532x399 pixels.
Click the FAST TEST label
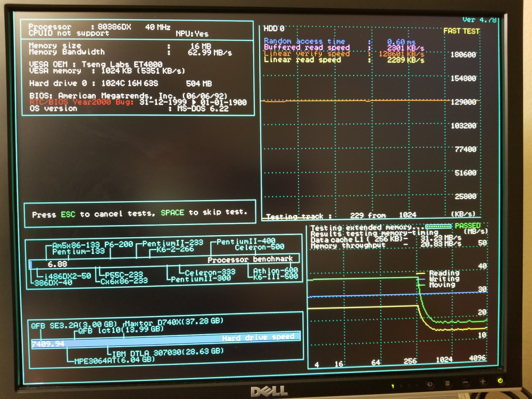pos(461,31)
